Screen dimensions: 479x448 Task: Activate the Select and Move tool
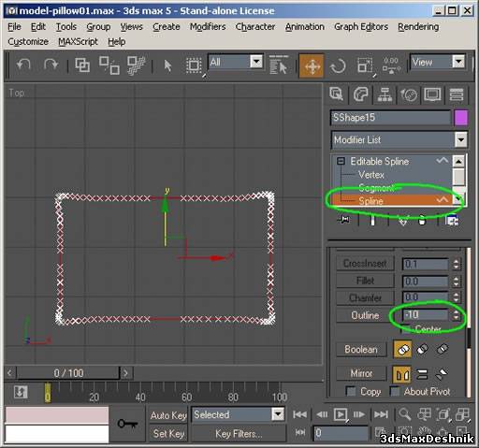(312, 65)
